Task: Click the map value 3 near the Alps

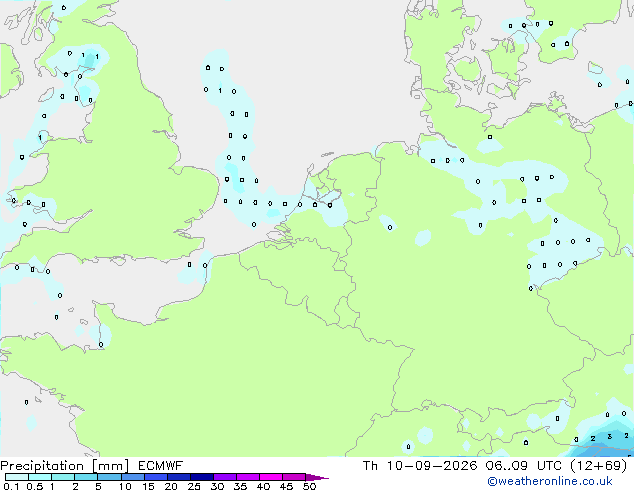Action: 609,437
